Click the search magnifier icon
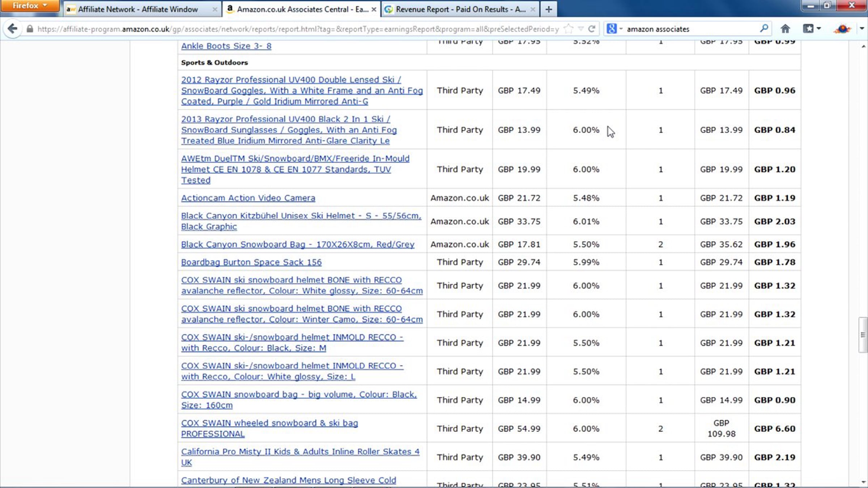This screenshot has width=868, height=488. [x=764, y=29]
